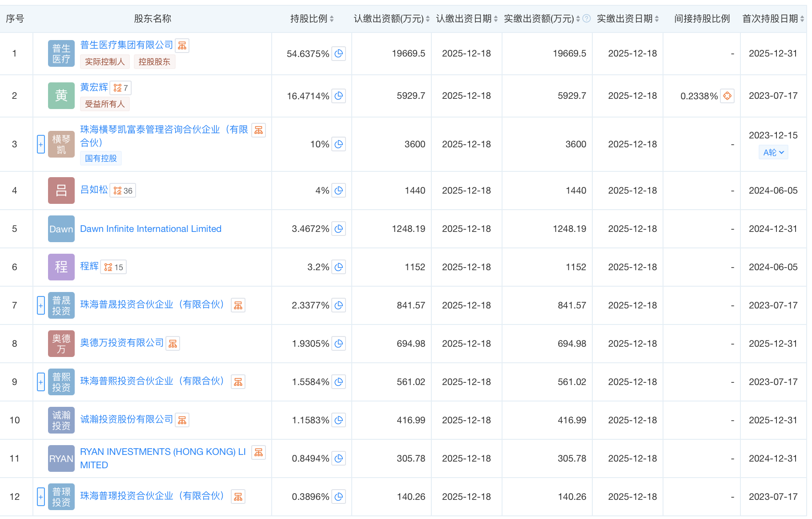The height and width of the screenshot is (519, 812).
Task: Open pie chart icon next to 10% share
Action: 339,144
